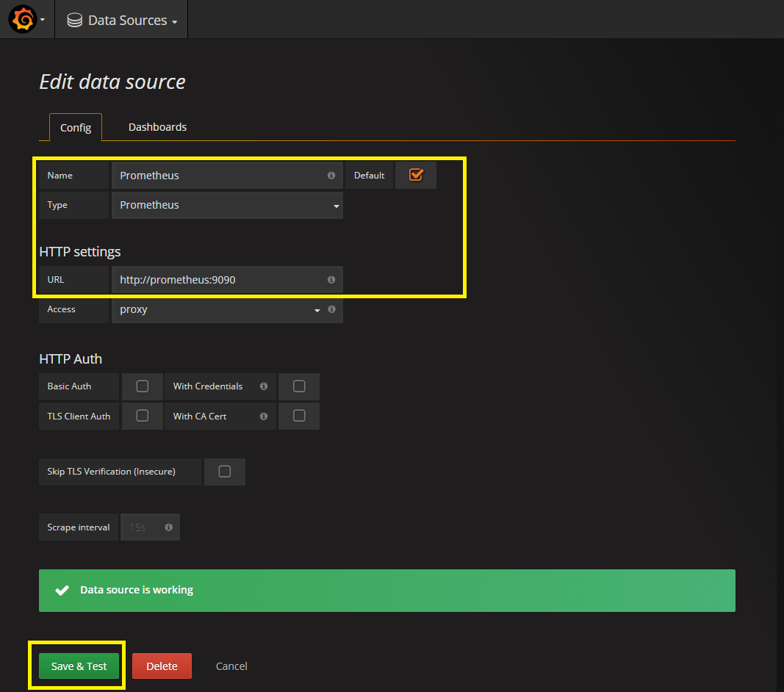
Task: Show info tooltip for the Name field
Action: coord(331,176)
